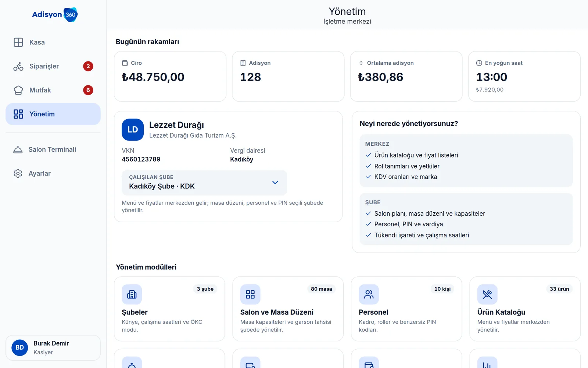Screen dimensions: 588x368
Task: Click the Salon ve Masa Düzeni grid icon
Action: (x=250, y=294)
